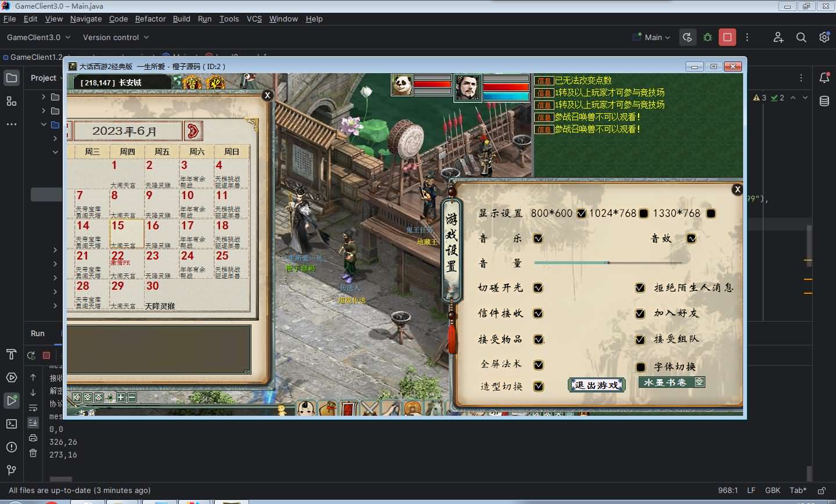Open the Terminal tool window
Screen dimensions: 836x504
click(11, 424)
